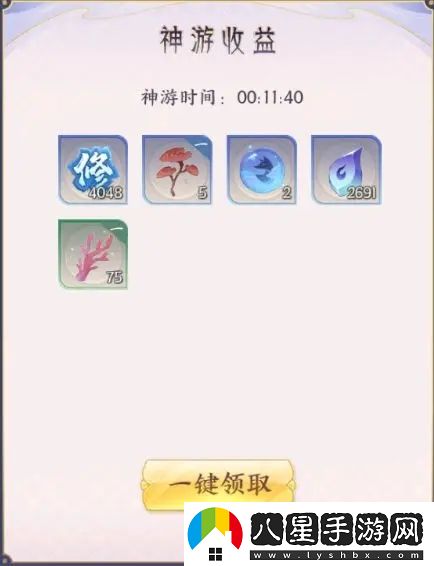Click the 八星手游网 watermark text
Image resolution: width=434 pixels, height=566 pixels.
337,528
